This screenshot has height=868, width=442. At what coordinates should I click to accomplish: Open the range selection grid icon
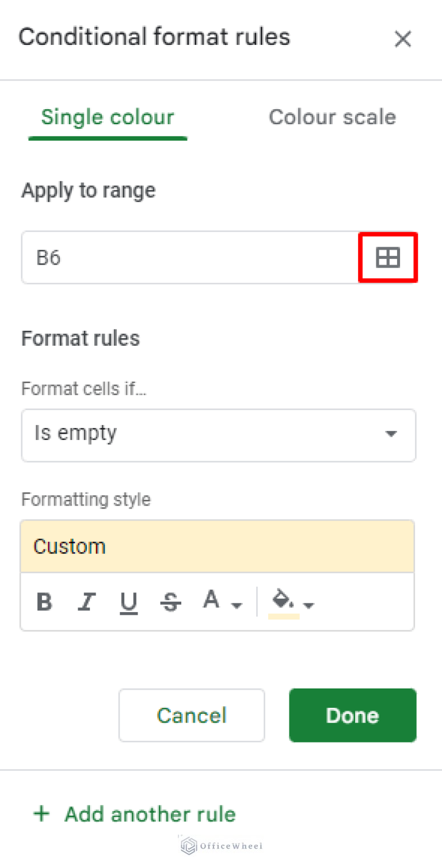[387, 257]
